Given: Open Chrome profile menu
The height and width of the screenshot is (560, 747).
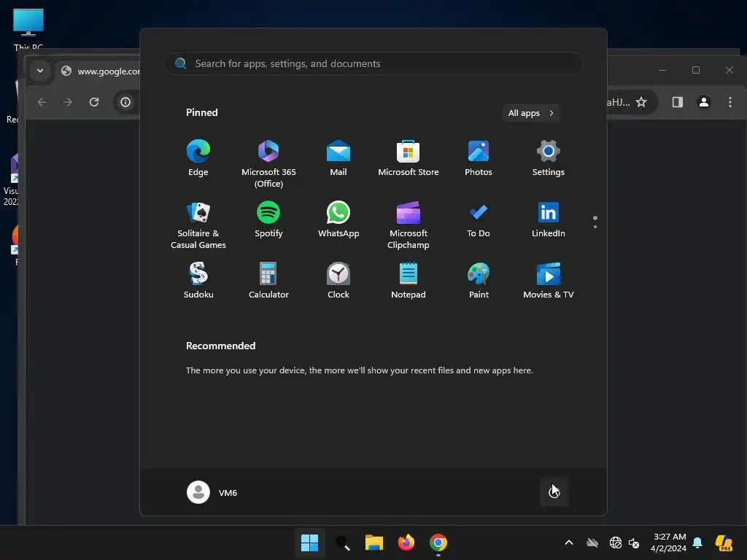Looking at the screenshot, I should tap(704, 102).
